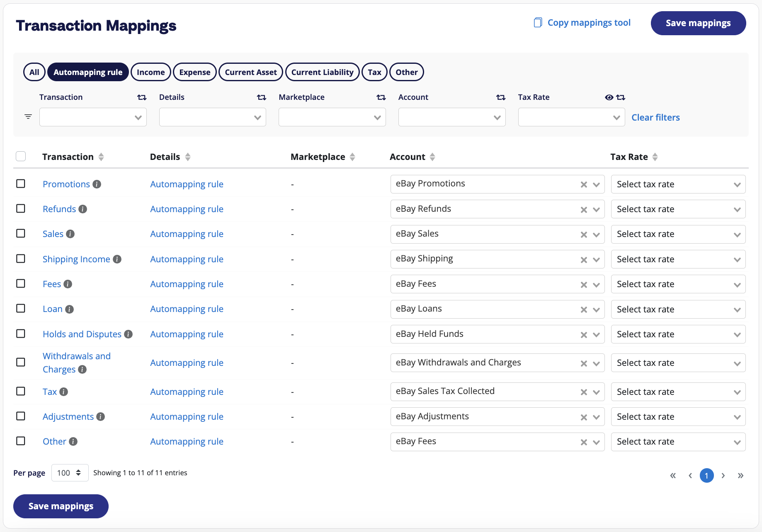This screenshot has width=762, height=532.
Task: Open the Transaction filter dropdown
Action: [x=93, y=117]
